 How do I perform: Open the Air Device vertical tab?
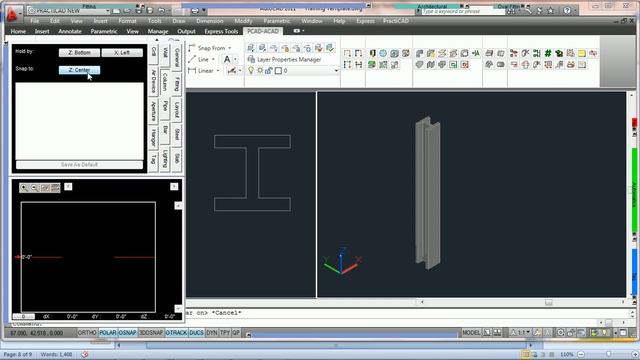point(153,81)
